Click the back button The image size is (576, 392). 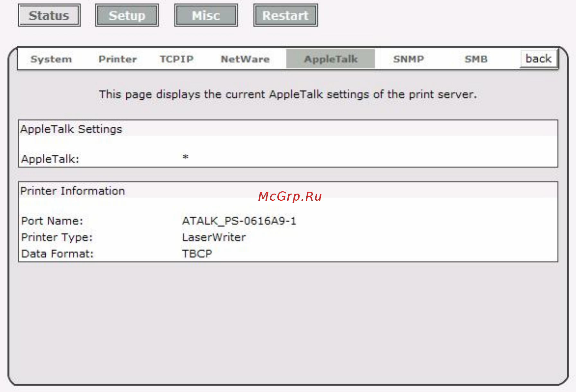(538, 59)
